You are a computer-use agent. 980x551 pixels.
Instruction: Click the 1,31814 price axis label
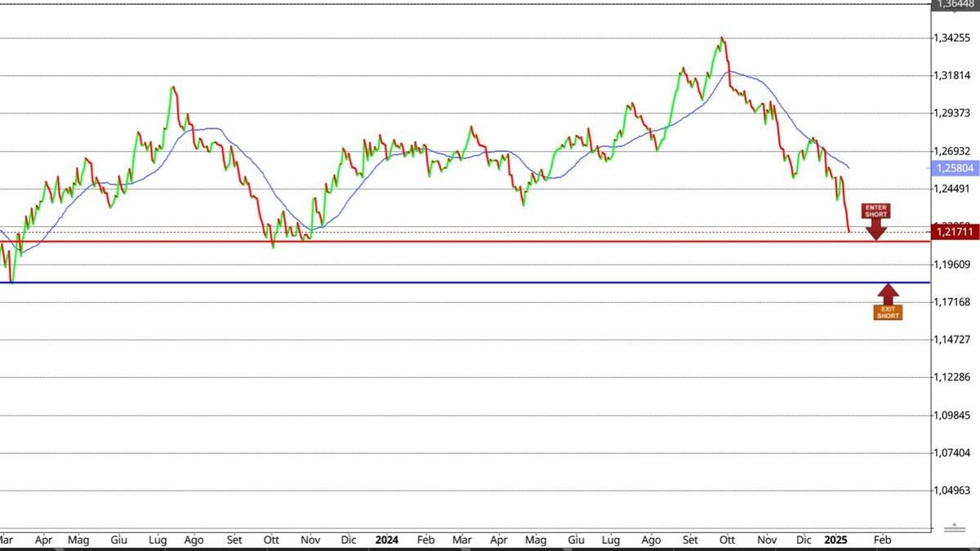pyautogui.click(x=954, y=76)
